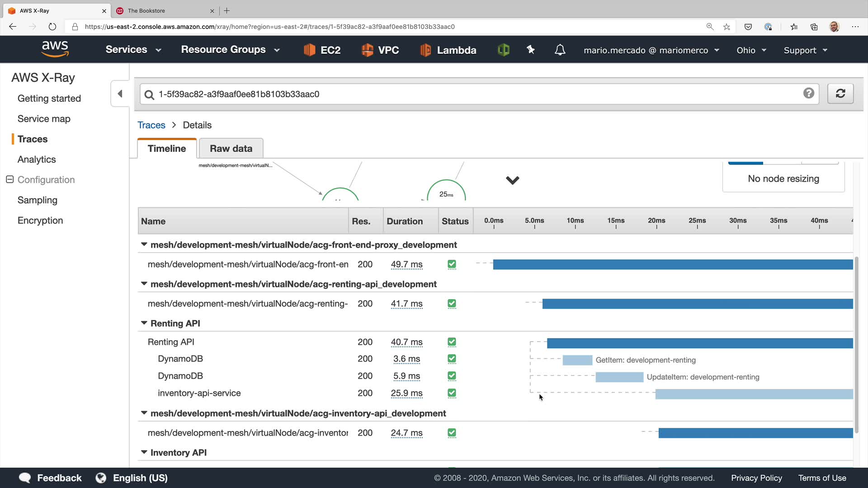Click the trace ID search field
The height and width of the screenshot is (488, 868).
coord(475,94)
